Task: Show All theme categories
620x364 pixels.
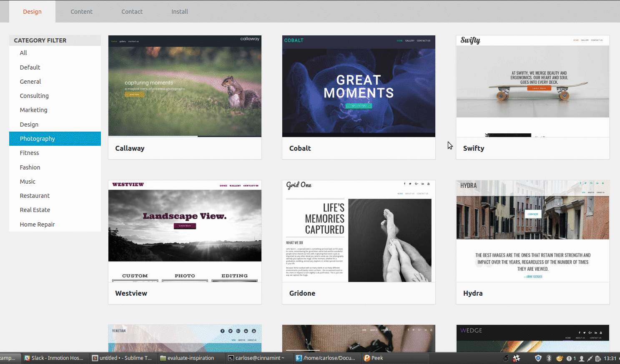Action: (23, 53)
